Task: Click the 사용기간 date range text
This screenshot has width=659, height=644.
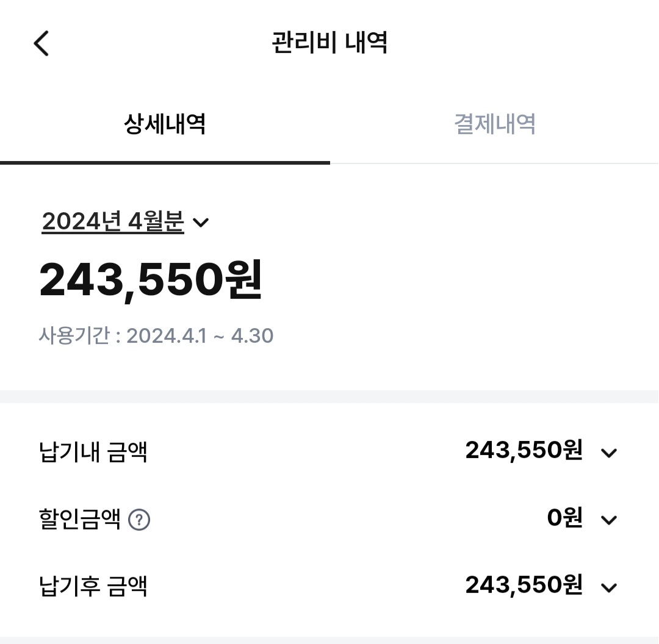Action: tap(156, 336)
